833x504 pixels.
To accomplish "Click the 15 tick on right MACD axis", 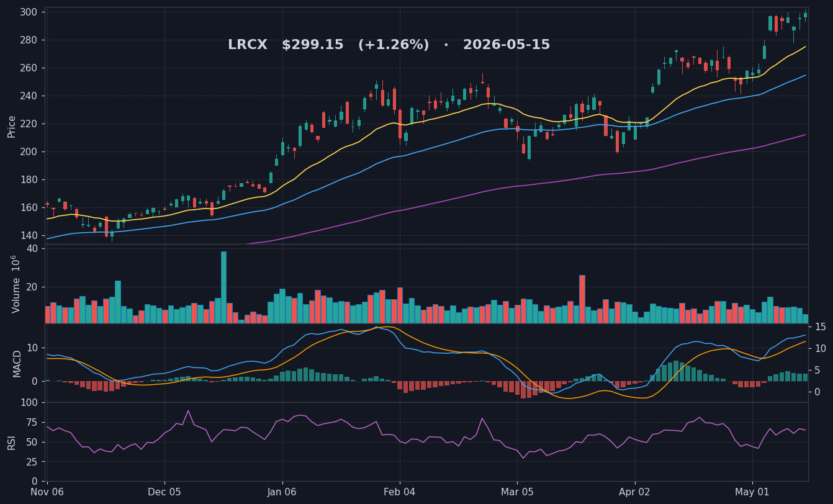I will 820,326.
